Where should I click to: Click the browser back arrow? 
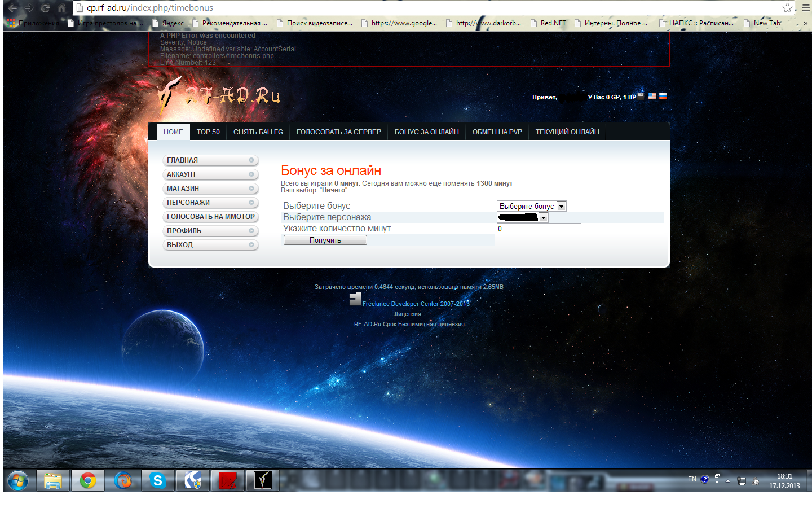[12, 8]
